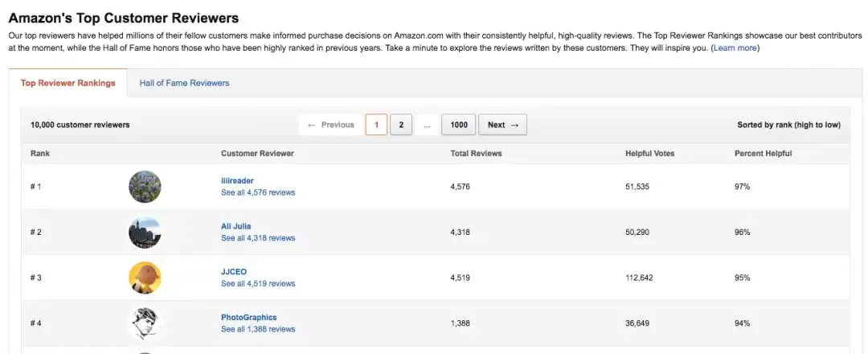The width and height of the screenshot is (868, 354).
Task: Open PhotoGraphics' avatar sketch image
Action: click(145, 323)
